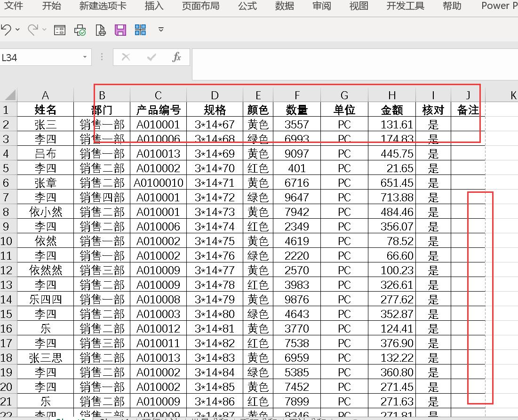
Task: Open the data Form tool icon
Action: click(60, 31)
